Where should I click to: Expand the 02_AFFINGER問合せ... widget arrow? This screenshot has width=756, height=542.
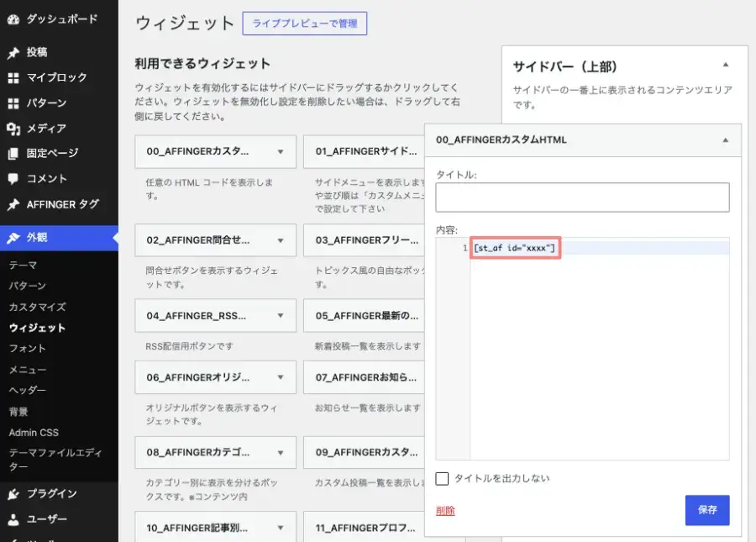coord(280,240)
